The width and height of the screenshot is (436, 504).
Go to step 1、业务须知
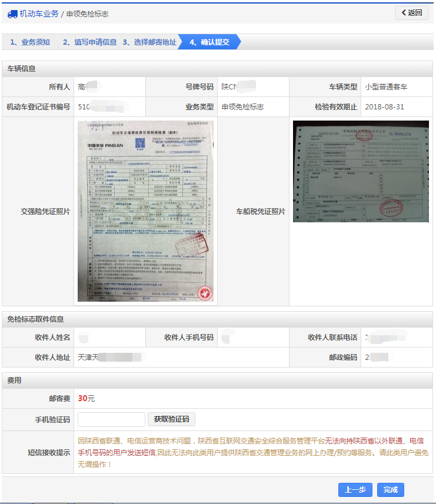(x=29, y=42)
